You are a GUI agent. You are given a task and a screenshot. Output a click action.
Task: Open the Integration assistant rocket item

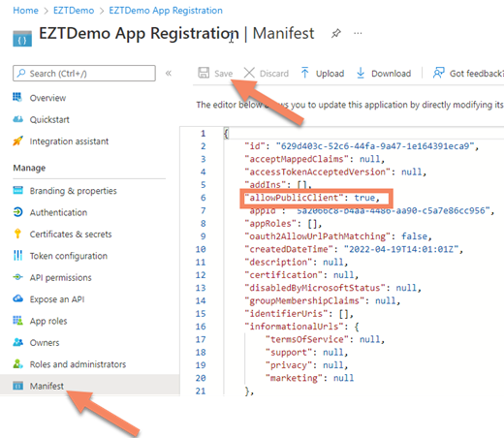pos(69,141)
